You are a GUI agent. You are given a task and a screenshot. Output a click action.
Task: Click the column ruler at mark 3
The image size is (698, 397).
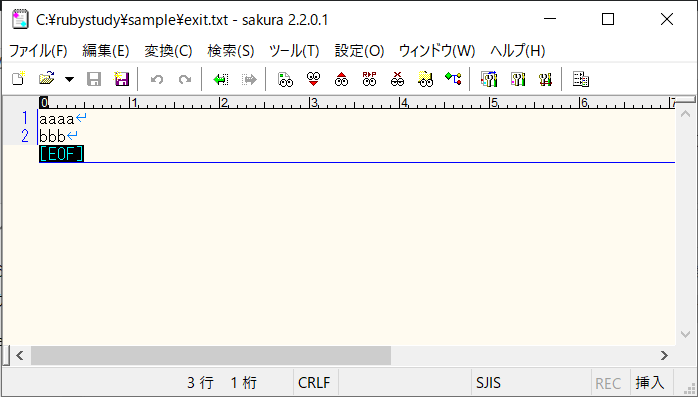pos(314,103)
